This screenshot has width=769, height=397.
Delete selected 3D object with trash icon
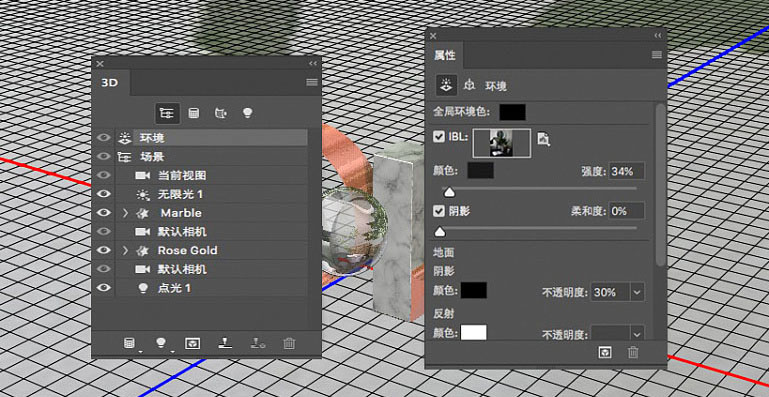290,344
